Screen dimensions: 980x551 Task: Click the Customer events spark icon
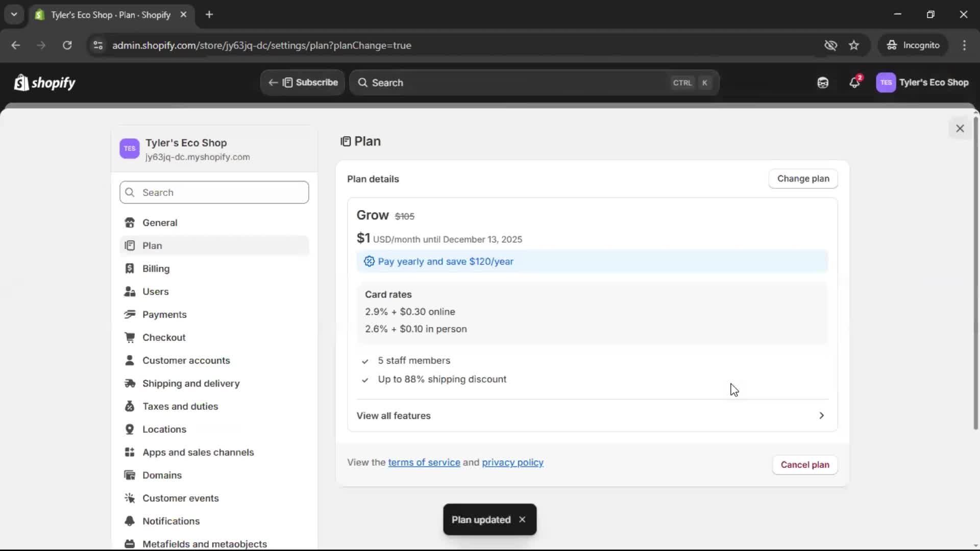tap(130, 498)
